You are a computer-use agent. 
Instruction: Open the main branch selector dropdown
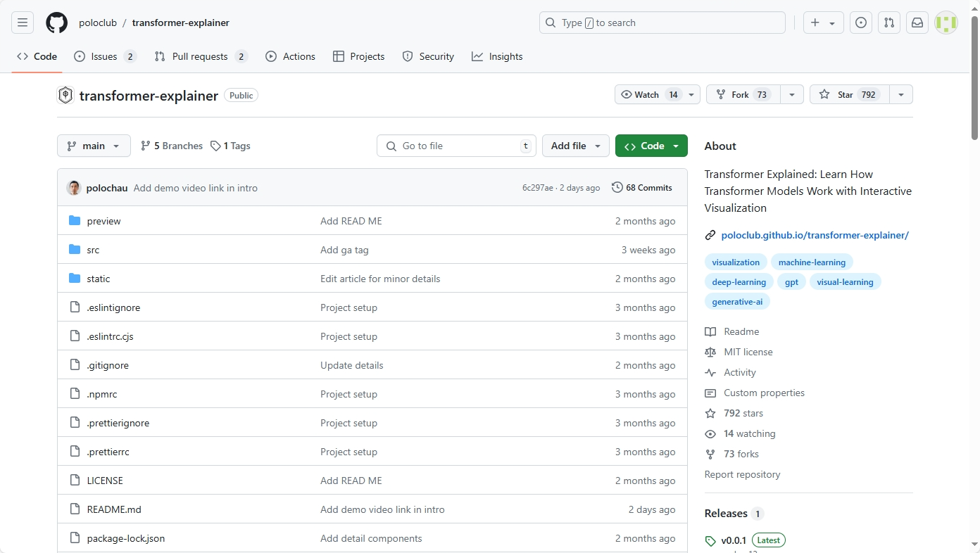[94, 146]
